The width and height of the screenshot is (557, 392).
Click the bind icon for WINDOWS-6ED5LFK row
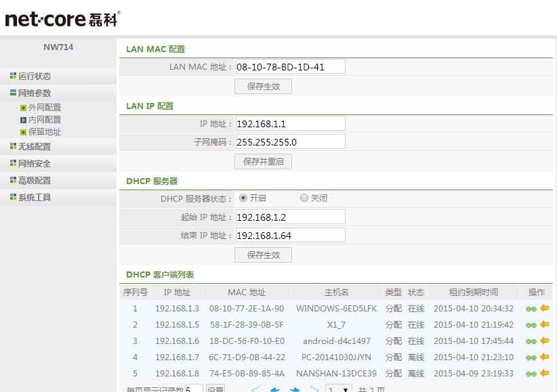[531, 309]
